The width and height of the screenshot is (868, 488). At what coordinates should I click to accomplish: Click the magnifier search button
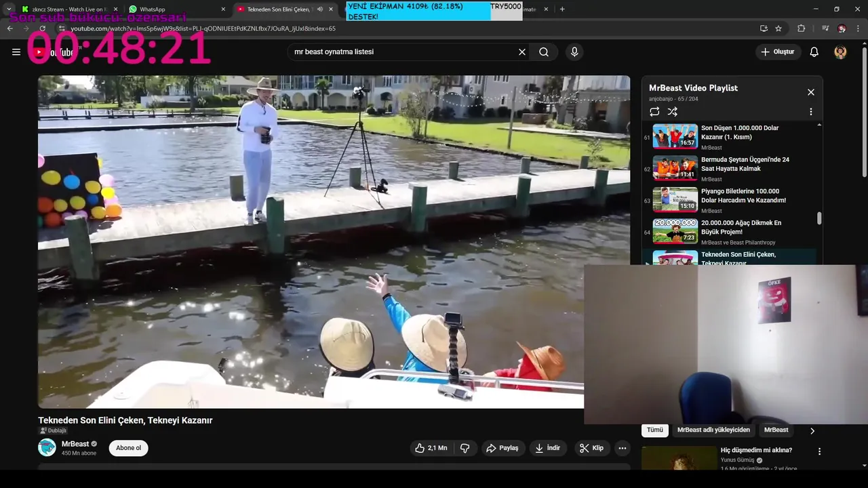point(544,52)
